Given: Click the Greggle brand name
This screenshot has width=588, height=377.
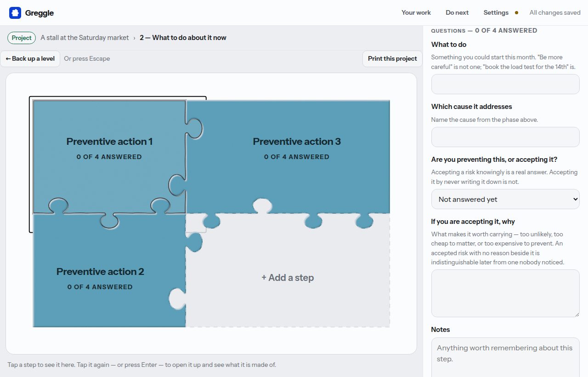Looking at the screenshot, I should coord(40,13).
